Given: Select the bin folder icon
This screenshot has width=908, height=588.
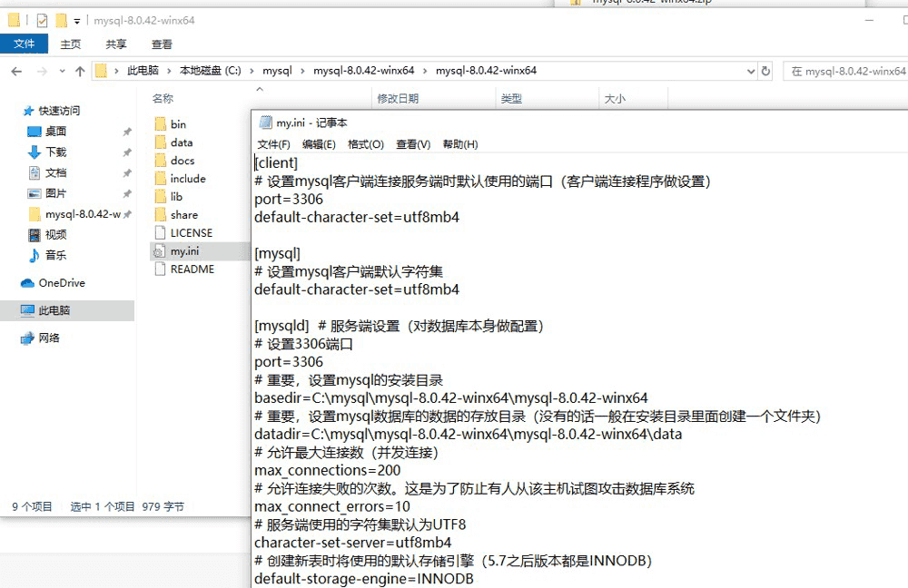Looking at the screenshot, I should click(x=161, y=124).
